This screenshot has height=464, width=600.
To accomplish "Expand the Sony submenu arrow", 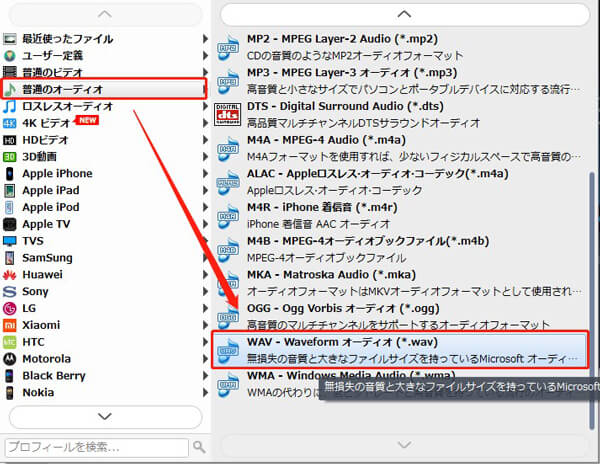I will (x=205, y=291).
